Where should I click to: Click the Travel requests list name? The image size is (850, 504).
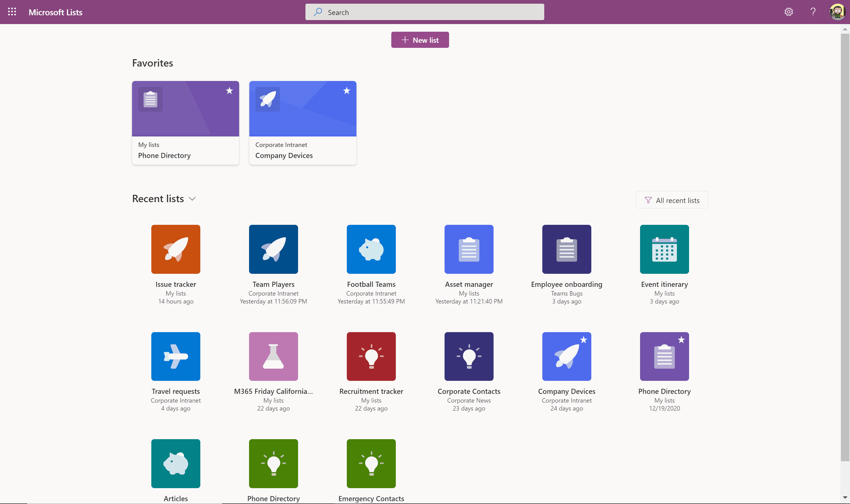point(176,391)
